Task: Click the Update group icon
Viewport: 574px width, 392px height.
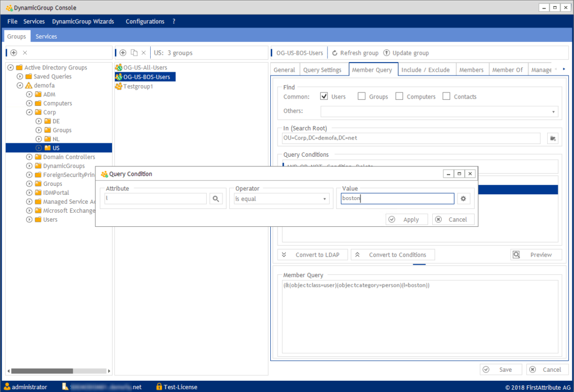Action: [x=386, y=53]
